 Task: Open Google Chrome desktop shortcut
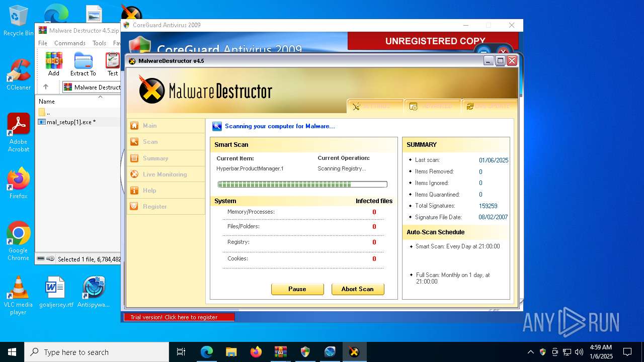click(19, 241)
